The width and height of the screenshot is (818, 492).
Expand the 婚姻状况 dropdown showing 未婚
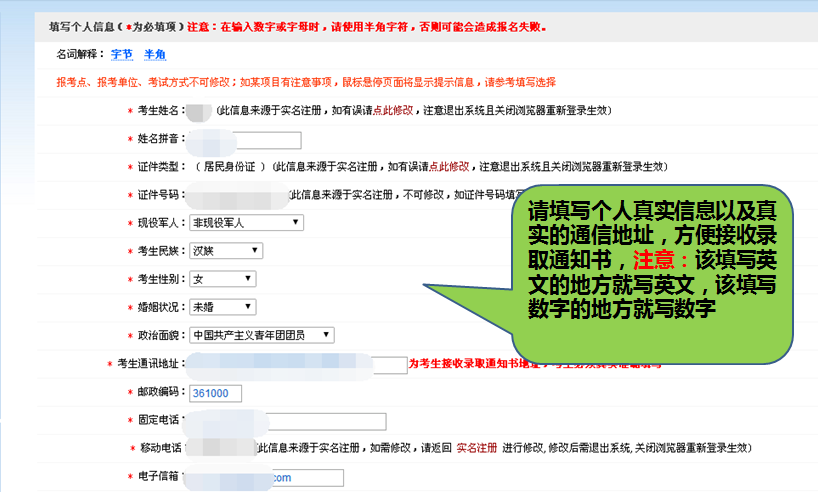click(222, 307)
